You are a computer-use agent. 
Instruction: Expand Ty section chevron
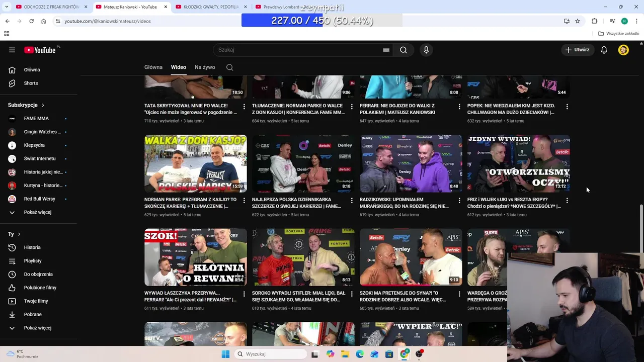click(19, 234)
